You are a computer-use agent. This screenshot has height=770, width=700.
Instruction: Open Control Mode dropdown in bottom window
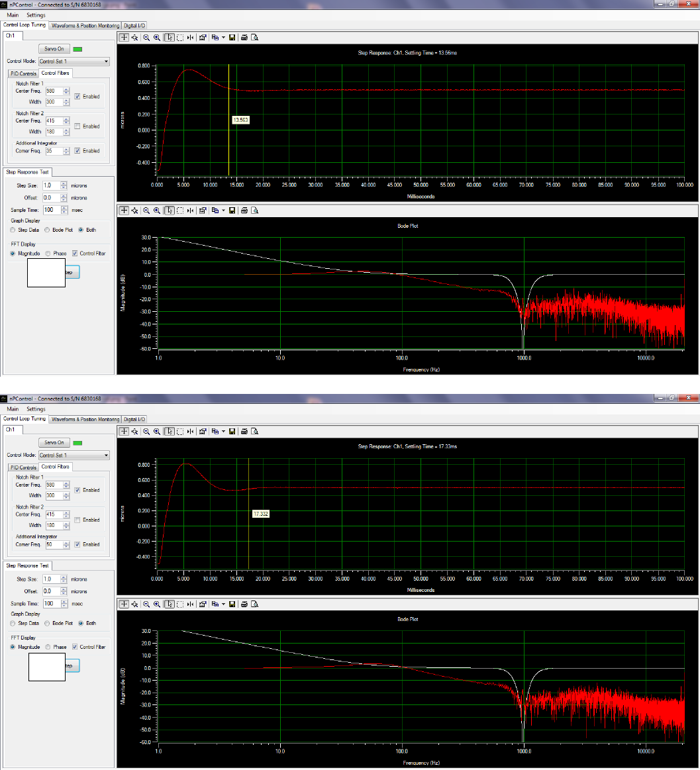(x=74, y=456)
